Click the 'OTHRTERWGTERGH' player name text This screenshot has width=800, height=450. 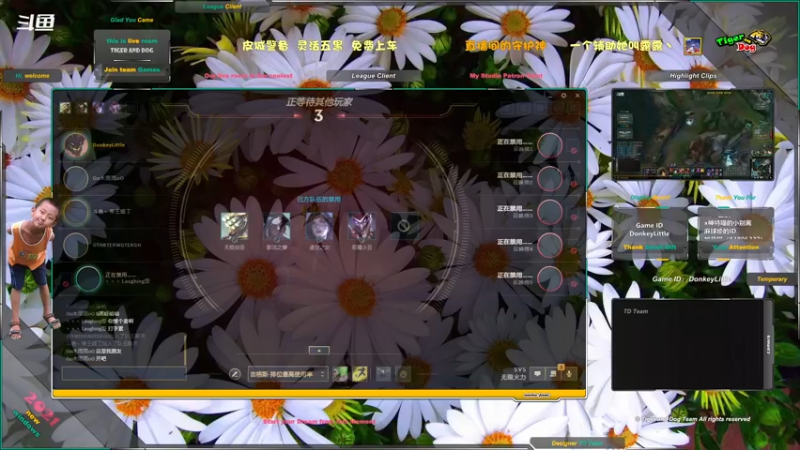pos(117,245)
